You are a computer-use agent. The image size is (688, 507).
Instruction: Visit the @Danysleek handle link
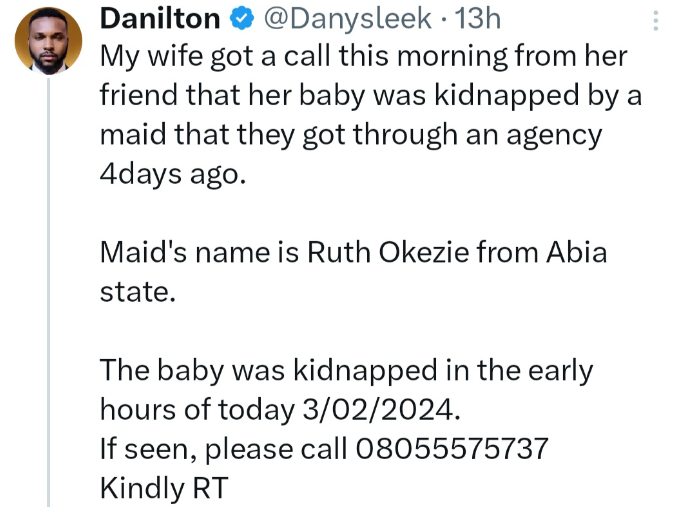348,19
